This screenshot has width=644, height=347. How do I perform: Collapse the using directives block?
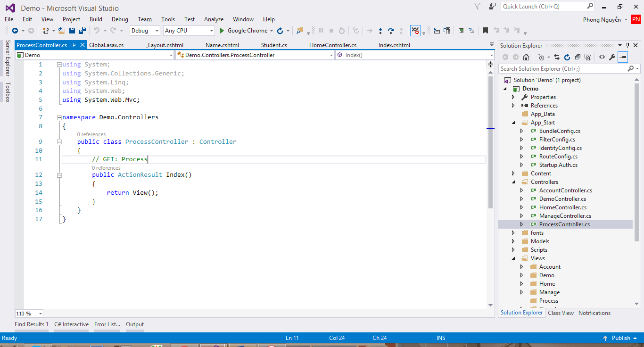pyautogui.click(x=59, y=64)
